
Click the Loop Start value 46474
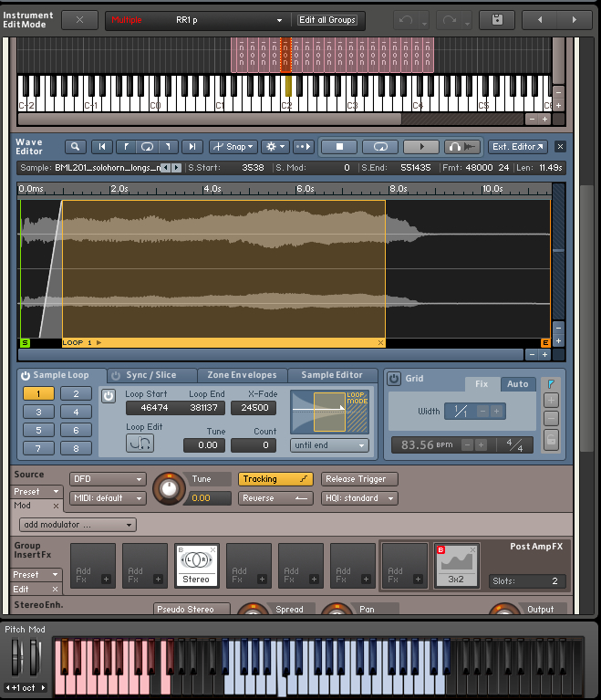tap(154, 408)
